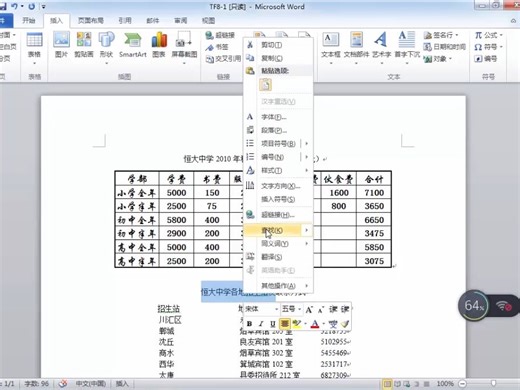Choose Copy (复制) in context menu
This screenshot has height=390, width=520.
click(279, 58)
